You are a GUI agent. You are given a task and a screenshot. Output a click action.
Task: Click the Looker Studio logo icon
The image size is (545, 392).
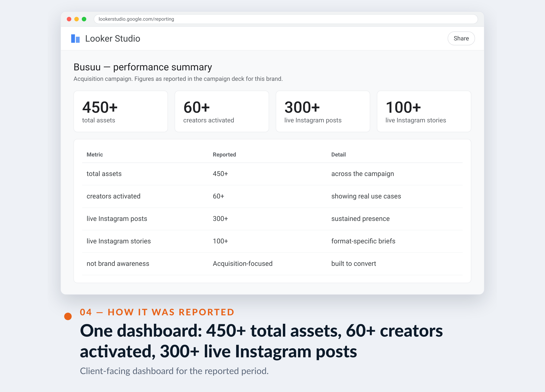[x=75, y=38]
